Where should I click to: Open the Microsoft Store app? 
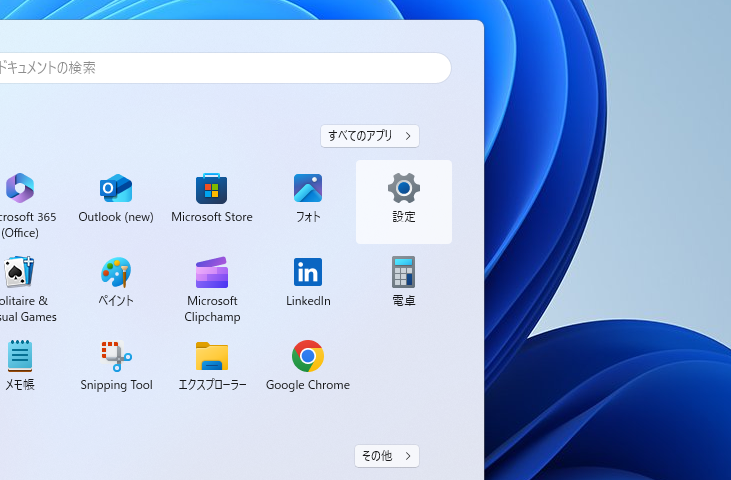(211, 189)
